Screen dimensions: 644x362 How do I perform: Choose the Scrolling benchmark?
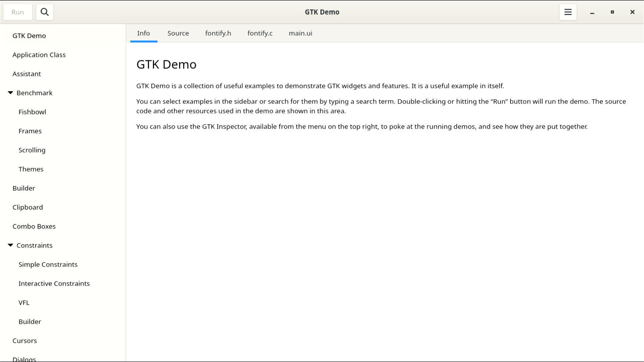(63, 150)
